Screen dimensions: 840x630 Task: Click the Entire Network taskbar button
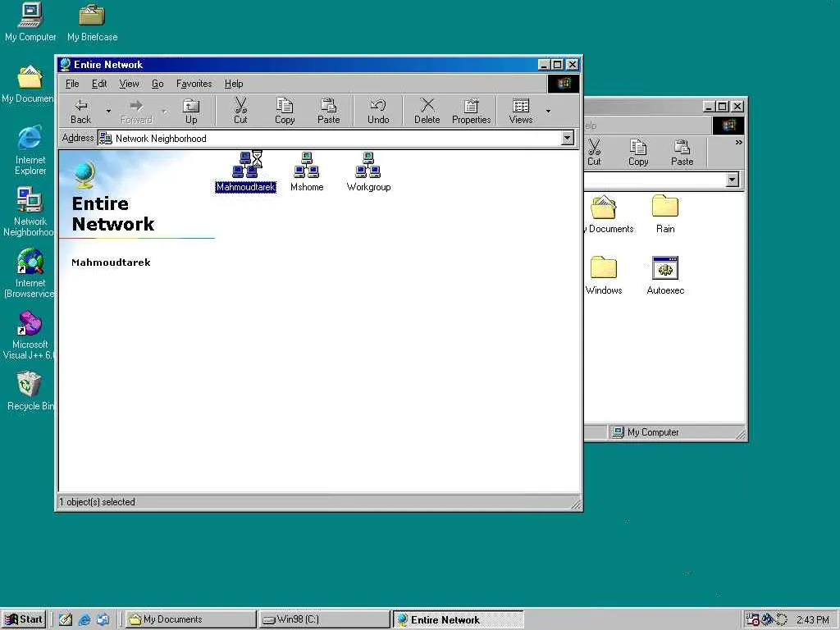(x=458, y=619)
